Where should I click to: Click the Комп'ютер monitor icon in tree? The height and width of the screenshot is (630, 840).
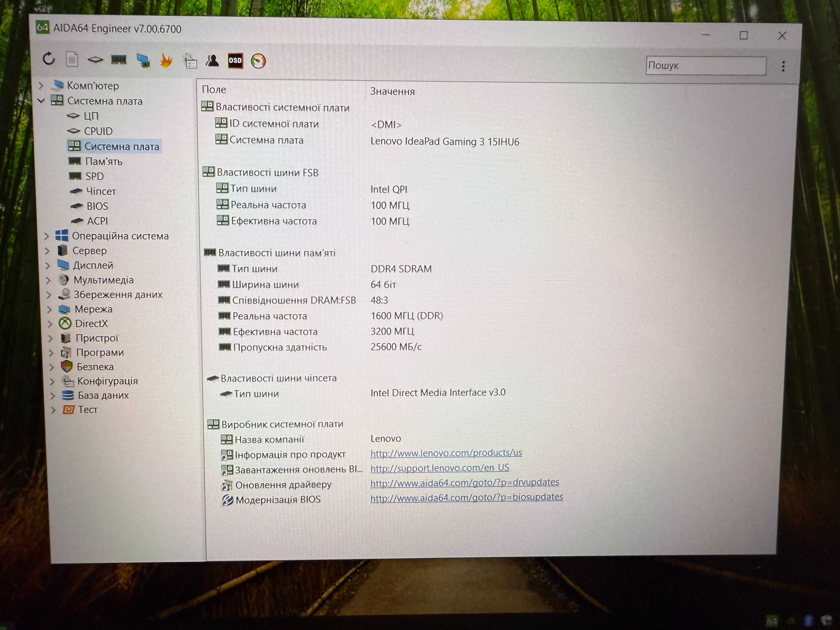[x=59, y=85]
